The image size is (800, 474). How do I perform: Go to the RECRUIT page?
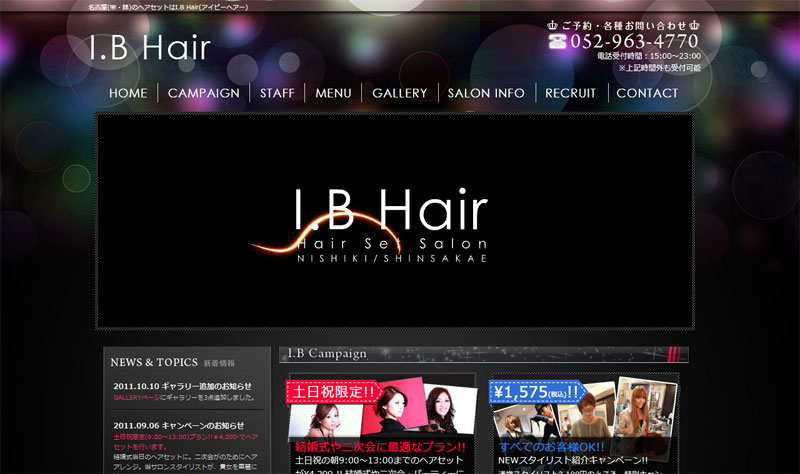(x=570, y=93)
